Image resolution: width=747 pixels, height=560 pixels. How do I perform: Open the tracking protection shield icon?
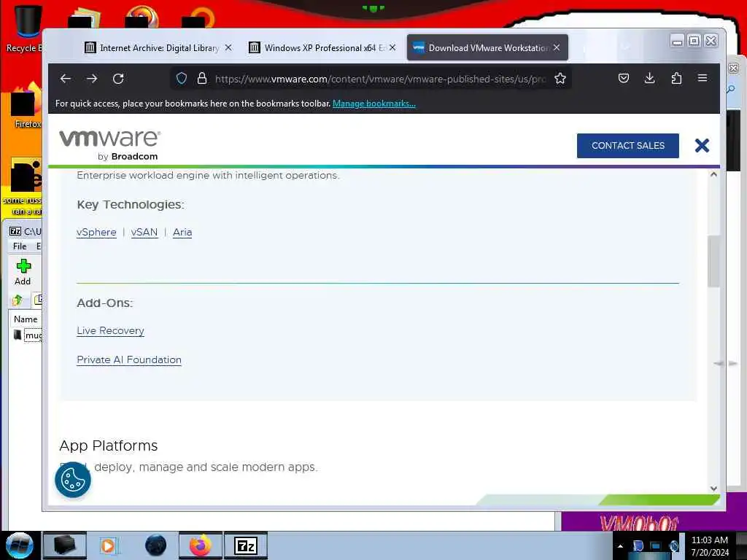point(182,78)
